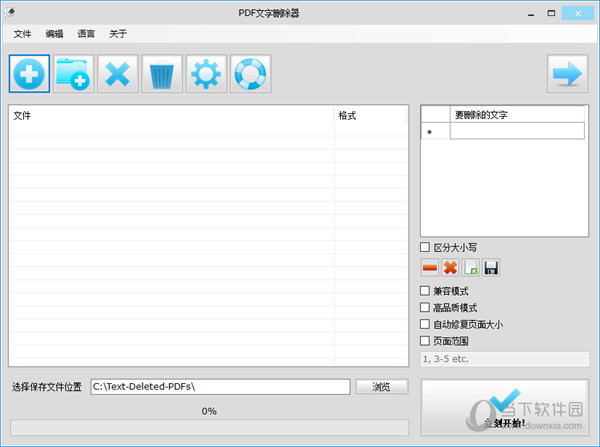Check the 自动修复页面大小 option
Image resolution: width=600 pixels, height=447 pixels.
[x=425, y=324]
